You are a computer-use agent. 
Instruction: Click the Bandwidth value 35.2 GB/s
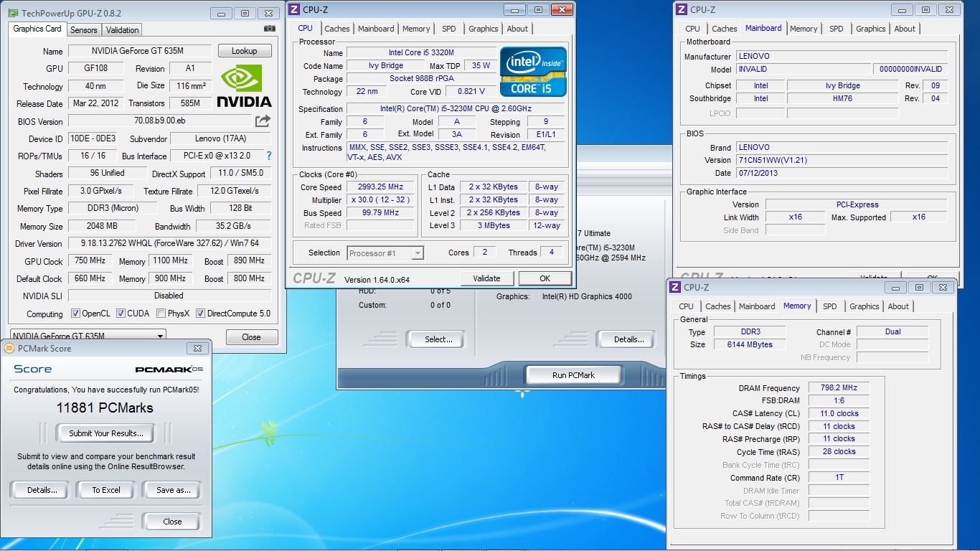click(x=233, y=226)
